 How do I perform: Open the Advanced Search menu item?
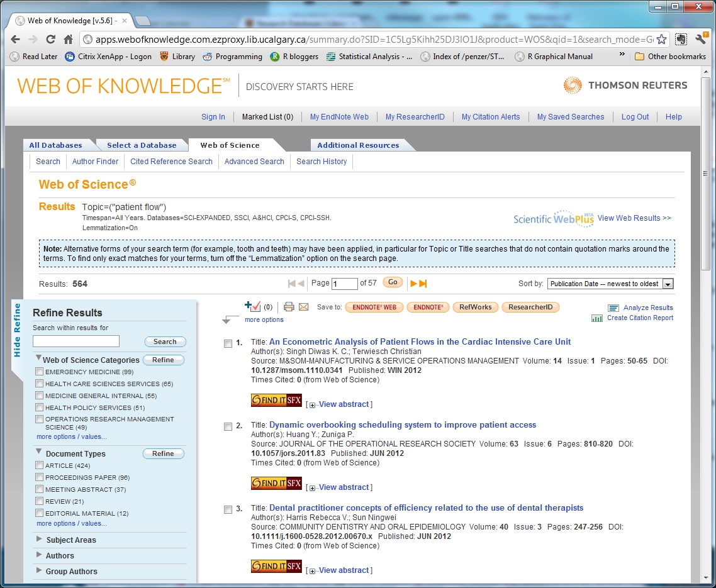click(x=254, y=162)
